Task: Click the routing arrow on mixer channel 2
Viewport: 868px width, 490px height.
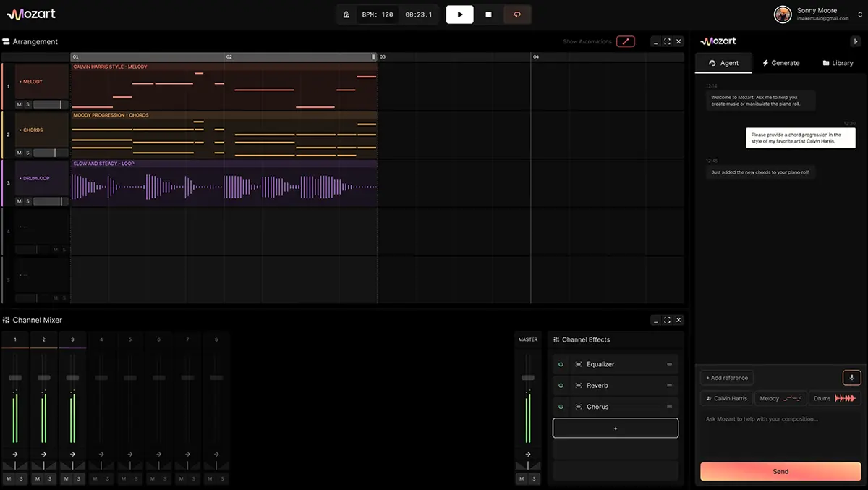Action: (44, 455)
